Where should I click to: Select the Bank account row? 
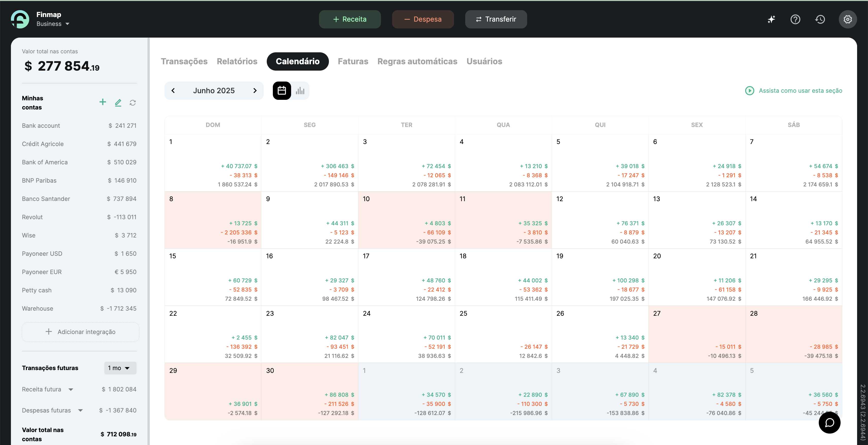pyautogui.click(x=79, y=126)
